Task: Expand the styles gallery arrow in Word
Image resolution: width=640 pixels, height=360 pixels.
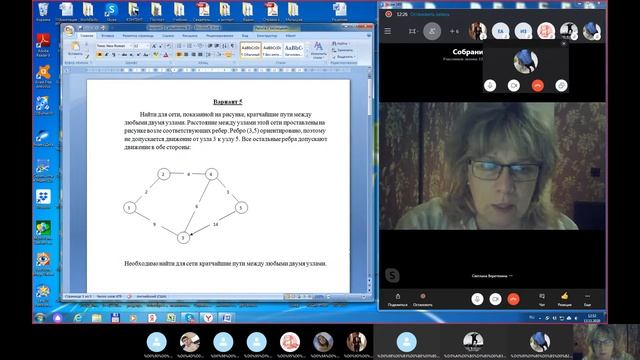Action: pos(307,56)
